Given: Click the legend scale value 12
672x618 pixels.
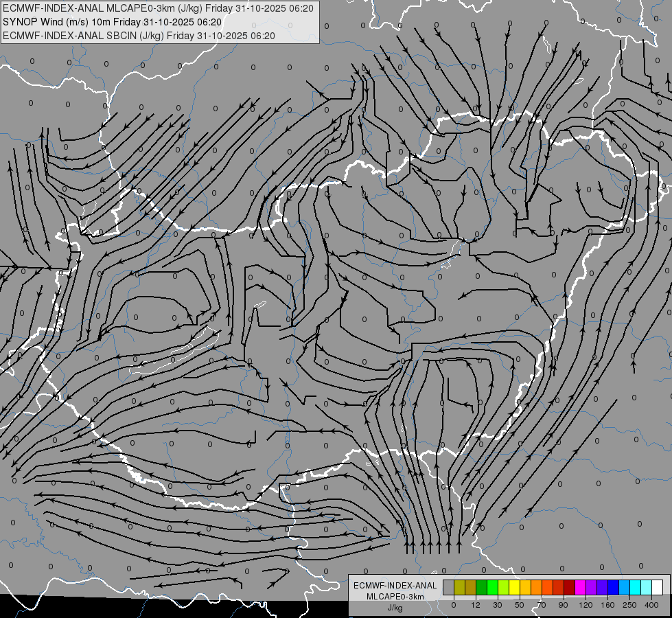Looking at the screenshot, I should click(476, 605).
